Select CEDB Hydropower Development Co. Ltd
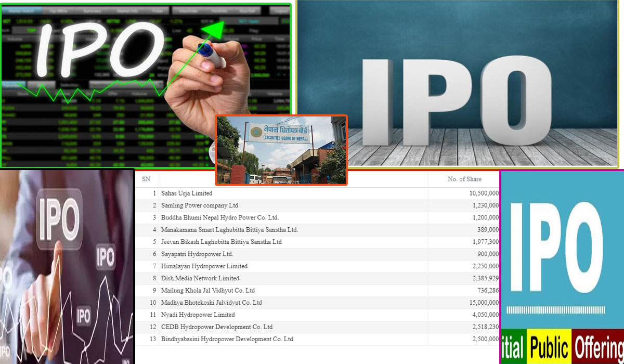This screenshot has width=624, height=364. coord(217,327)
